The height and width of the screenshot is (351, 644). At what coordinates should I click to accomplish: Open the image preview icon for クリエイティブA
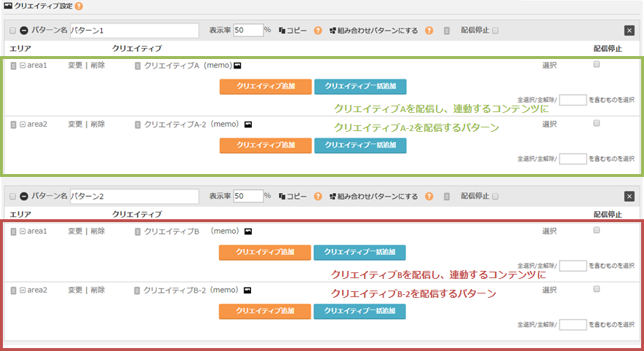pos(237,66)
